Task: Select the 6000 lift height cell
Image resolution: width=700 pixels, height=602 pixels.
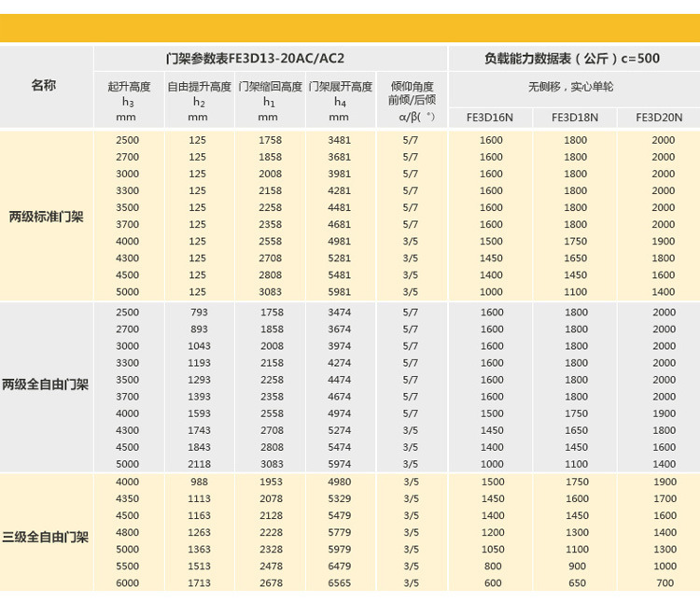Action: coord(127,583)
